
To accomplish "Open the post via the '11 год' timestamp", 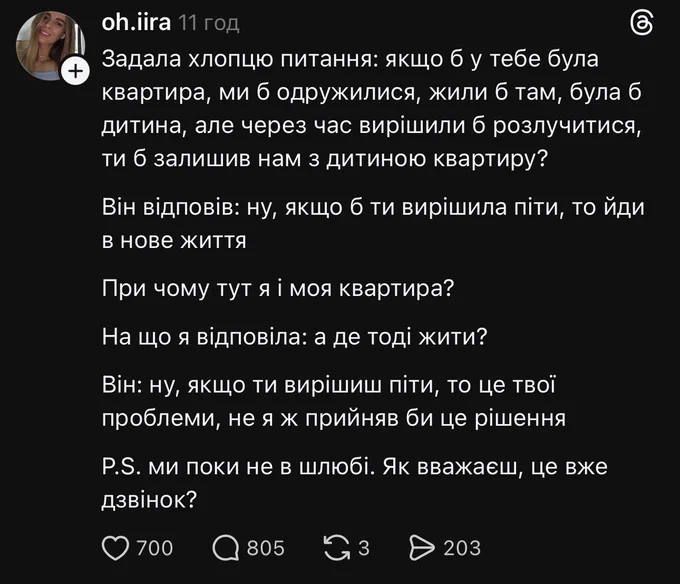I will [209, 23].
